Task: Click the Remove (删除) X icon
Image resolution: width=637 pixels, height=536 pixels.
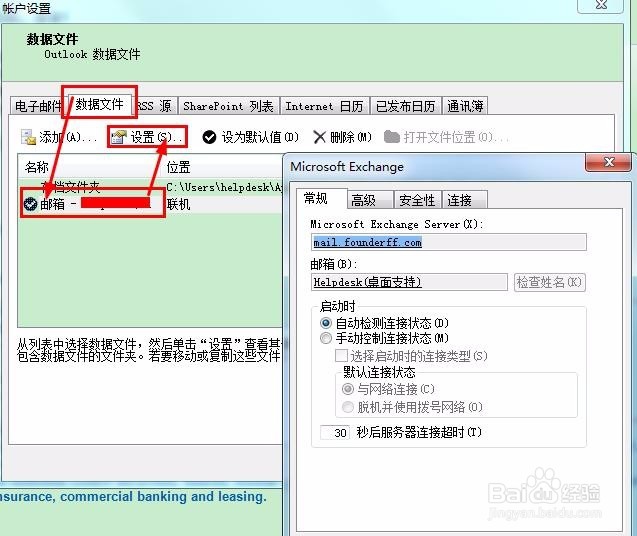Action: (x=320, y=137)
